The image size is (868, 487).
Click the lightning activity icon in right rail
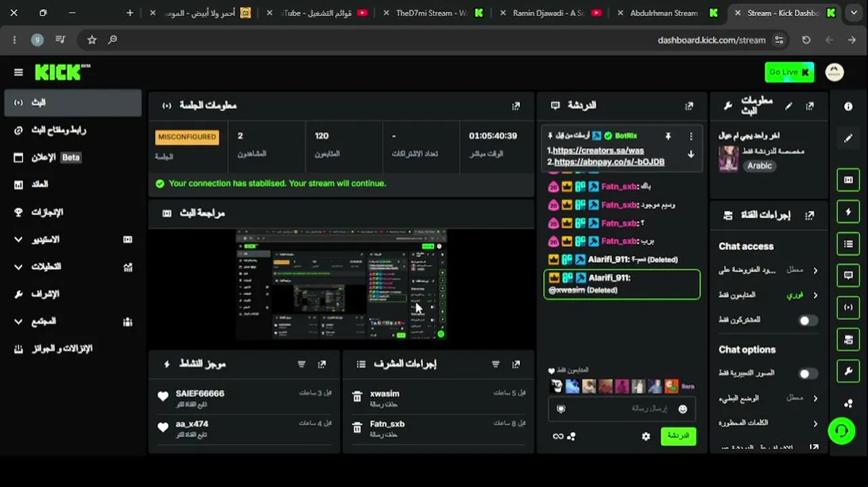[x=848, y=212]
